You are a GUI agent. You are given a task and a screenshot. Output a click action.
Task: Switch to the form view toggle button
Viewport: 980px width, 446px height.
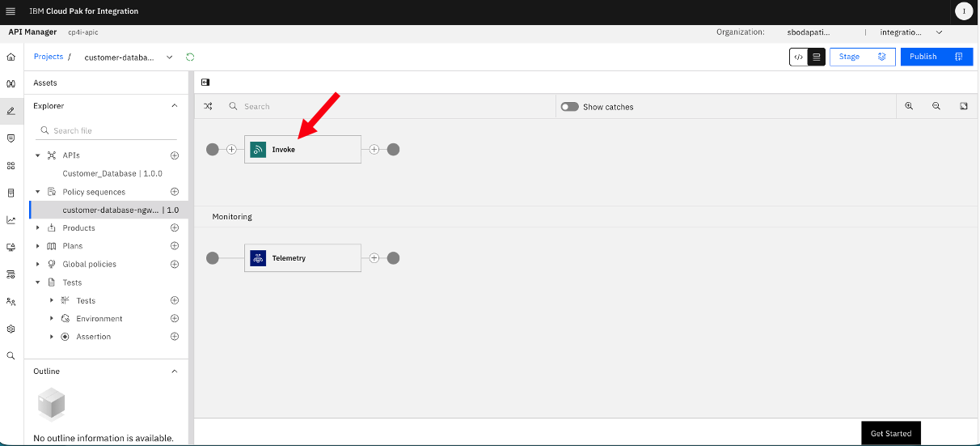point(817,57)
